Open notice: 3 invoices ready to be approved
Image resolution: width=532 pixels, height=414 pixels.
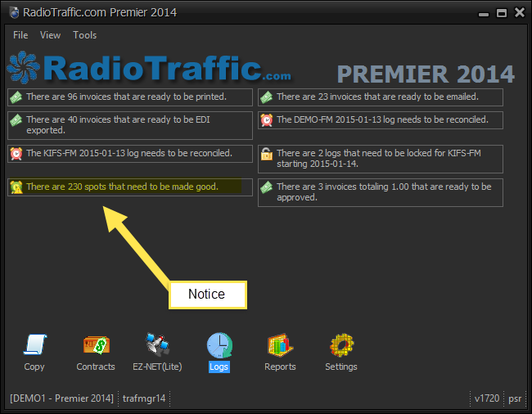(x=381, y=192)
